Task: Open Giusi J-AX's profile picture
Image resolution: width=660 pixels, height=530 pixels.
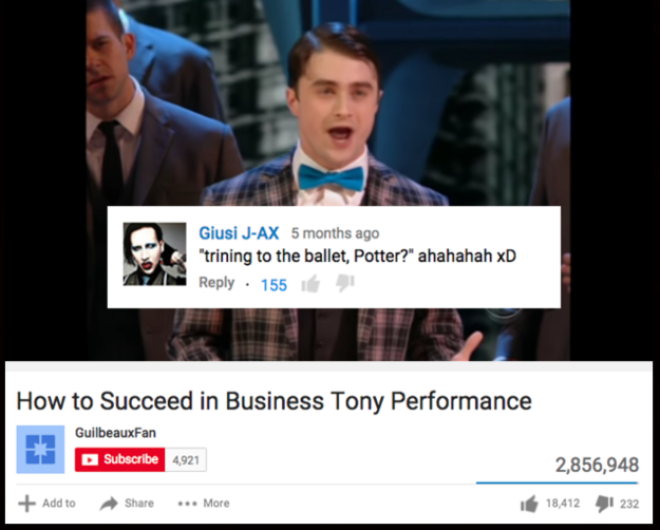Action: click(154, 254)
